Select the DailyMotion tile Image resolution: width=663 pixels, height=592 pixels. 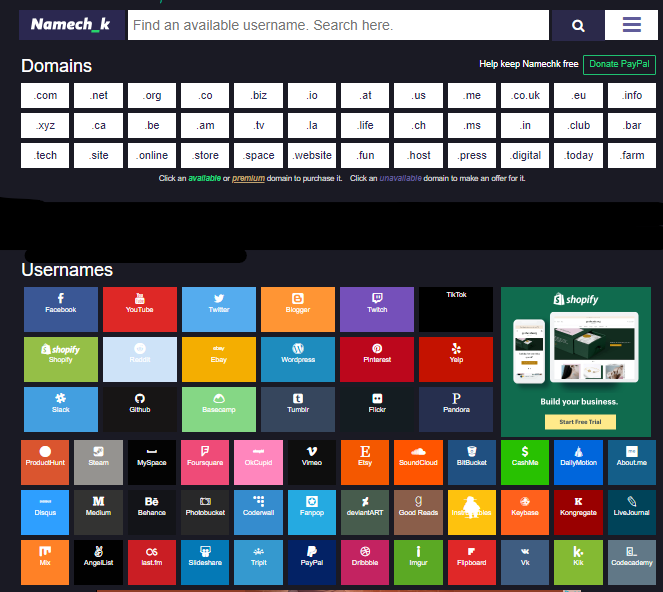click(x=578, y=463)
